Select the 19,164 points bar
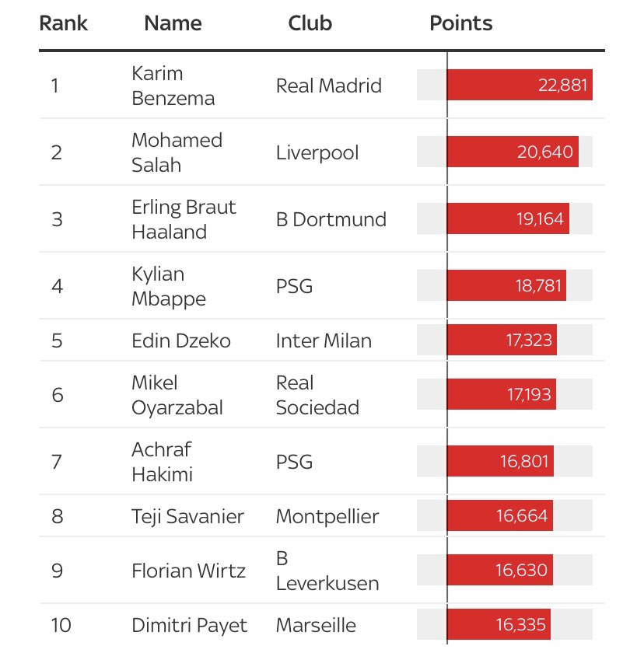 (507, 219)
